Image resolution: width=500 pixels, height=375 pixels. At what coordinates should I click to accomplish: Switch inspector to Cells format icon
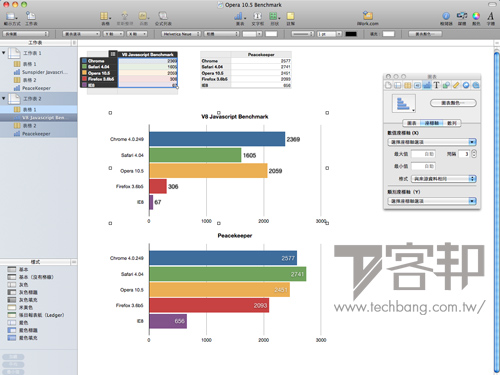click(417, 85)
